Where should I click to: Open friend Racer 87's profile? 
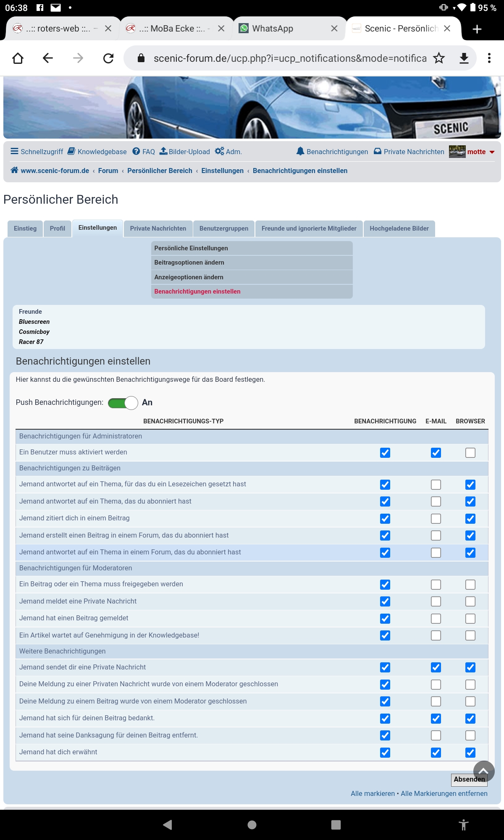pyautogui.click(x=31, y=342)
